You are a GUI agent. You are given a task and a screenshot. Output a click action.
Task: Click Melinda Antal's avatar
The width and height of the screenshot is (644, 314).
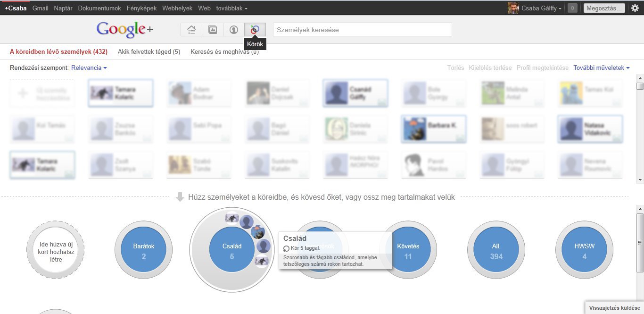pyautogui.click(x=493, y=93)
